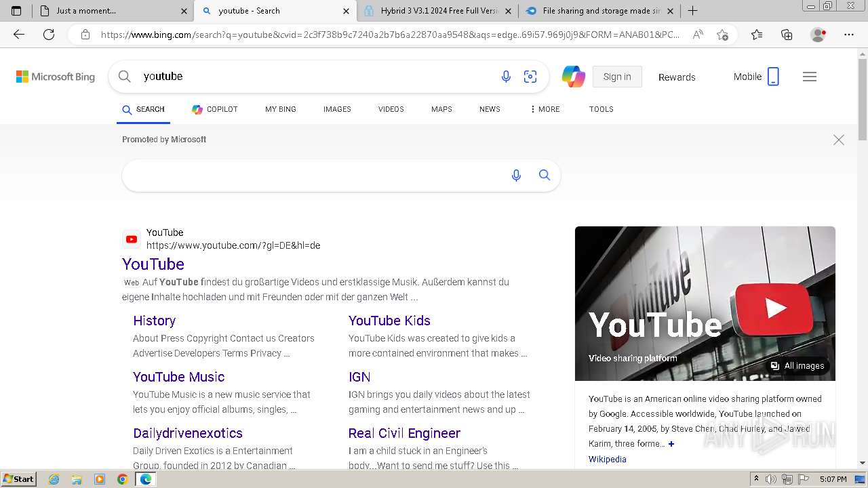This screenshot has height=488, width=868.
Task: Click the Start button
Action: click(x=18, y=479)
